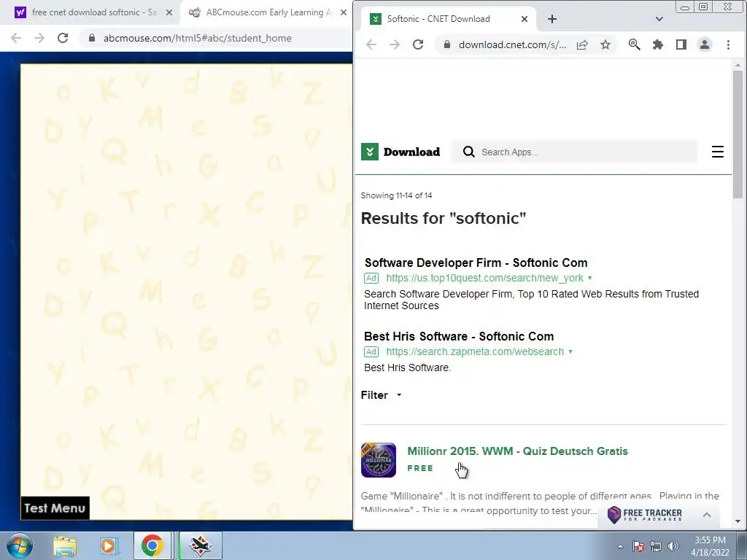
Task: Open the network tray icon
Action: click(x=656, y=546)
